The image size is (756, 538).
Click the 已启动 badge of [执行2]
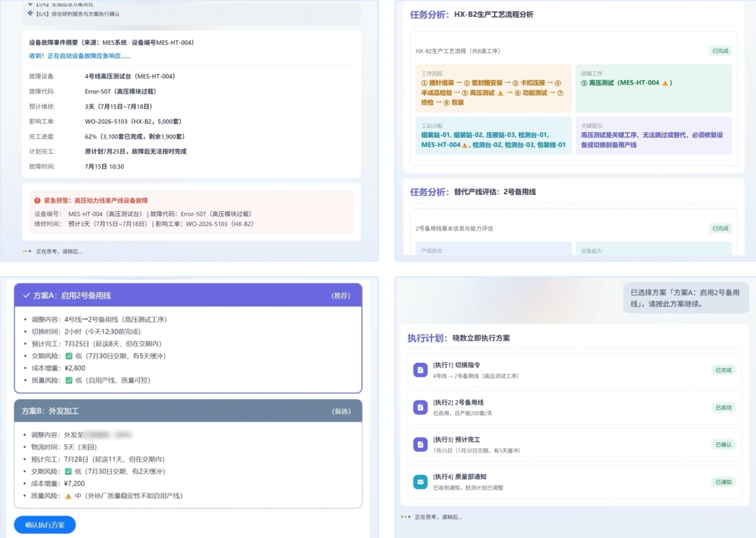pyautogui.click(x=723, y=407)
